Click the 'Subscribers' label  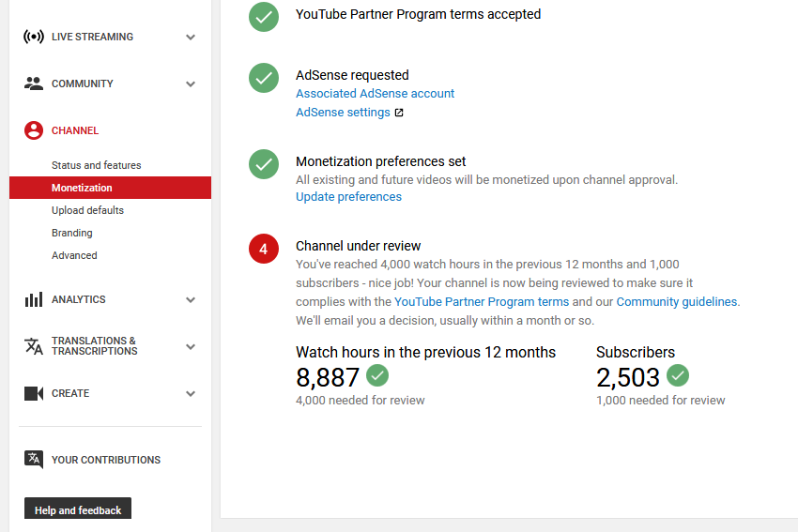[636, 353]
